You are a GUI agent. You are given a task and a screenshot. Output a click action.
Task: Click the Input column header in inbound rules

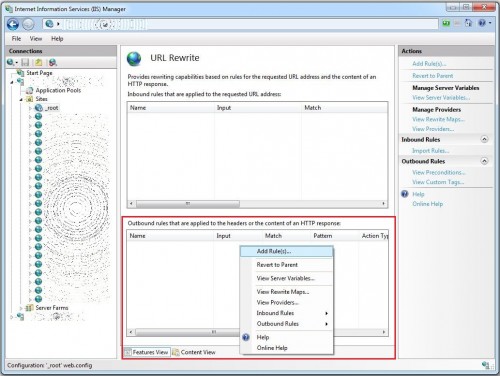(x=258, y=108)
